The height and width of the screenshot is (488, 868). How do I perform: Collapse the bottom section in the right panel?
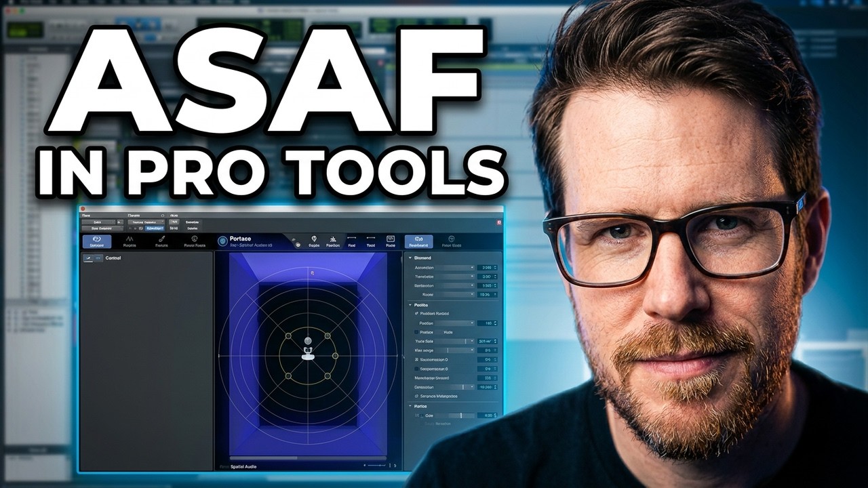pos(410,406)
